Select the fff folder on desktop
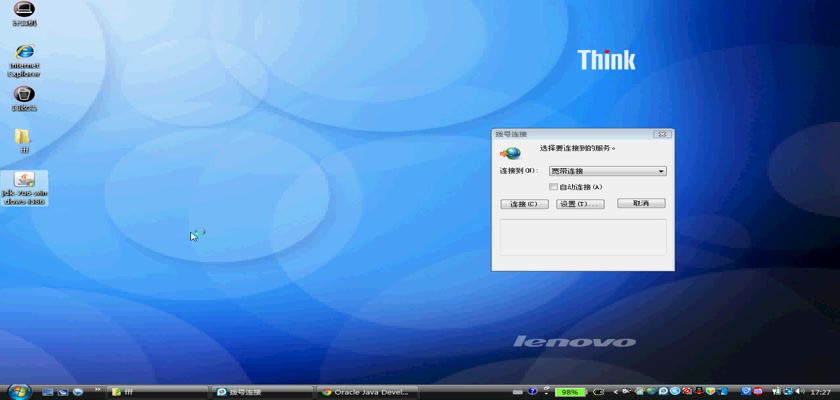 pos(23,141)
